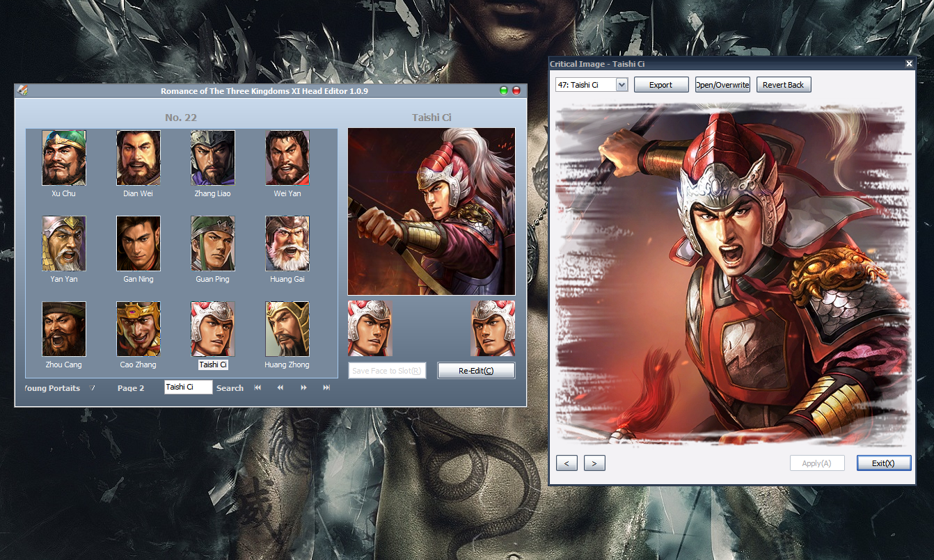Click the Head Editor app icon in title bar
Image resolution: width=934 pixels, height=560 pixels.
point(22,90)
